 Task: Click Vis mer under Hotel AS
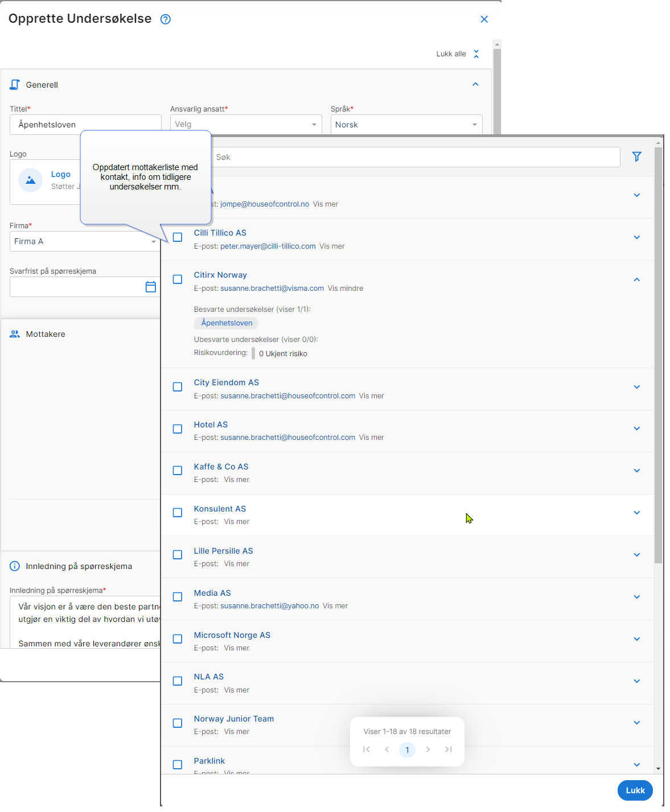[372, 438]
